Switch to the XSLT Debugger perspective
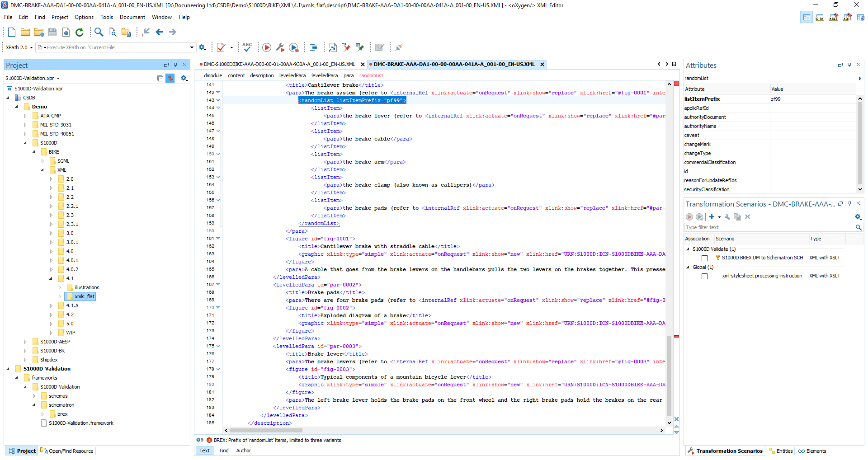This screenshot has width=868, height=460. point(833,18)
